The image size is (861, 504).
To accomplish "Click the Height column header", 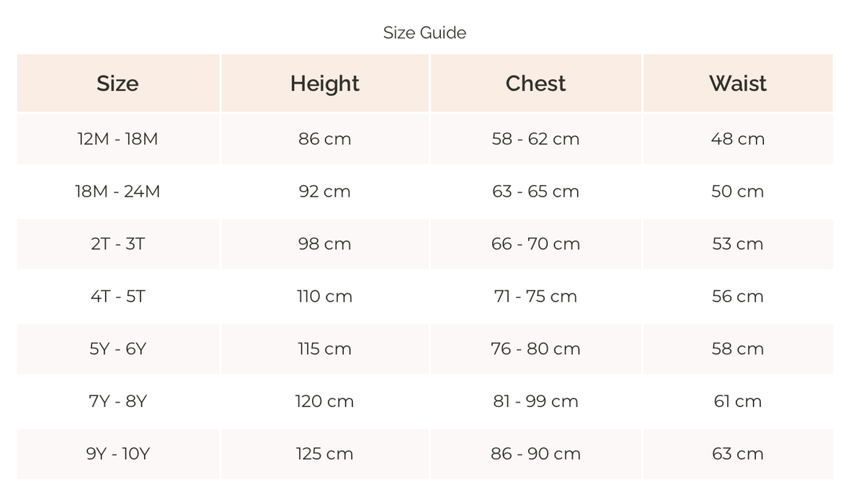I will pos(325,84).
